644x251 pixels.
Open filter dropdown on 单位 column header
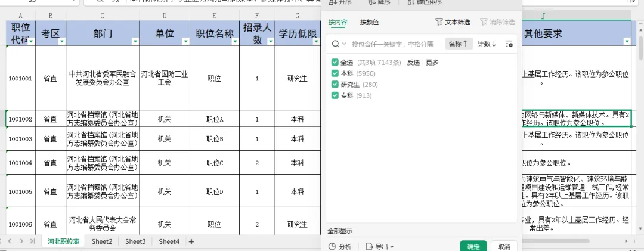[185, 41]
